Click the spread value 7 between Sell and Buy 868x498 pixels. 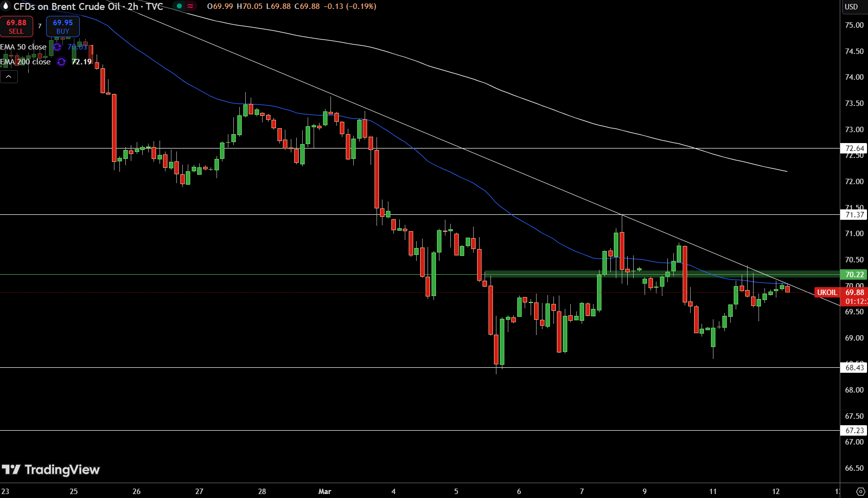pyautogui.click(x=40, y=26)
